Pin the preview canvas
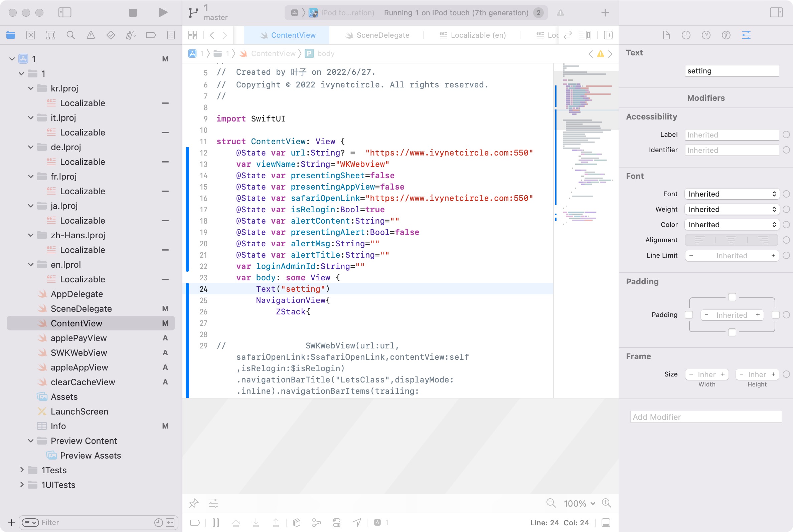793x532 pixels. (194, 503)
